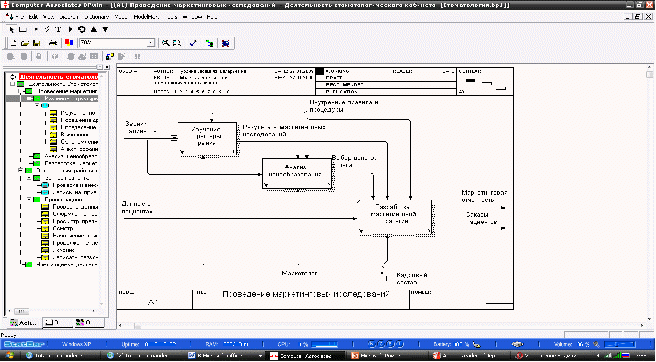
Task: Click the second zoom-selection magnifier icon
Action: coord(177,43)
